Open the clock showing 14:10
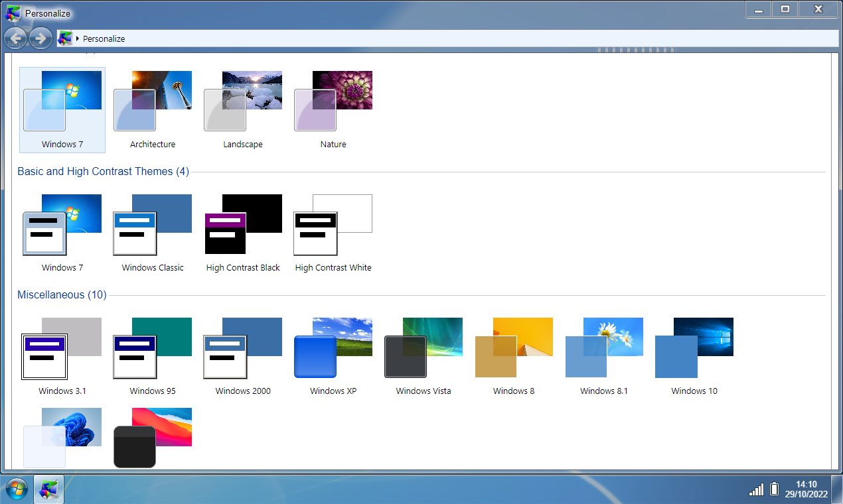Screen dimensions: 843x504 806,489
